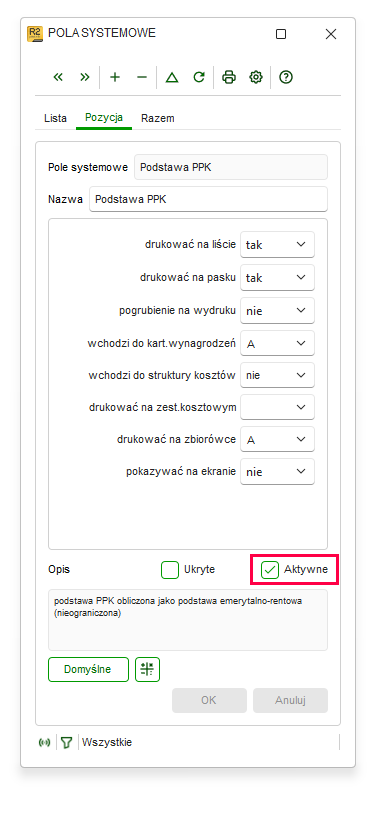Open help with question mark icon
Screen dimensions: 383x819
point(286,77)
